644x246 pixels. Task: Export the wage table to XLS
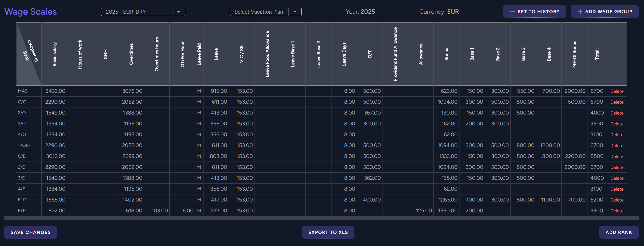click(328, 232)
